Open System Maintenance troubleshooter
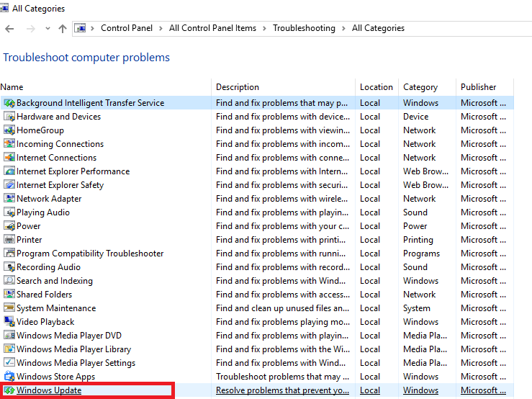The image size is (532, 399). pos(56,308)
